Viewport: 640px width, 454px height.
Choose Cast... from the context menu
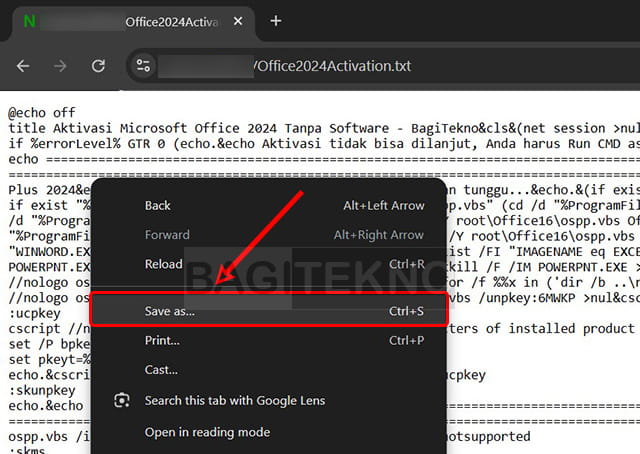pos(161,370)
